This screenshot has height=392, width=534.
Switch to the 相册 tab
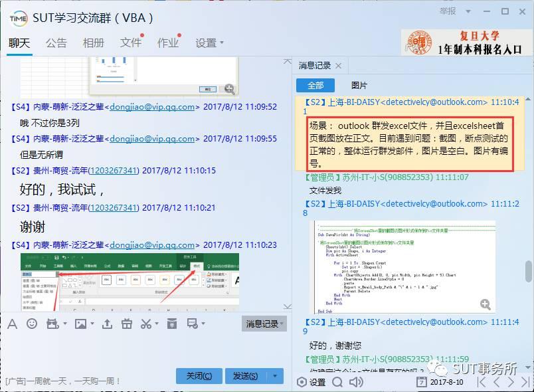point(93,43)
